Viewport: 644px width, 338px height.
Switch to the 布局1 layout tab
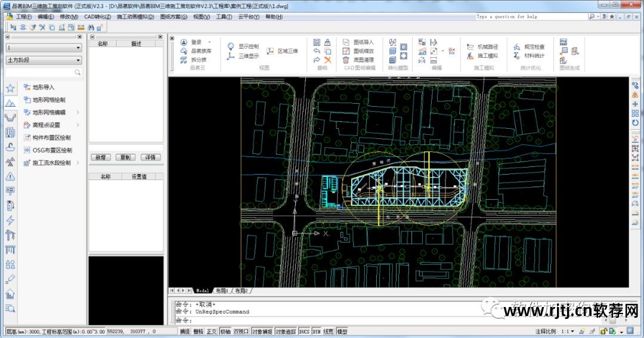(x=221, y=290)
